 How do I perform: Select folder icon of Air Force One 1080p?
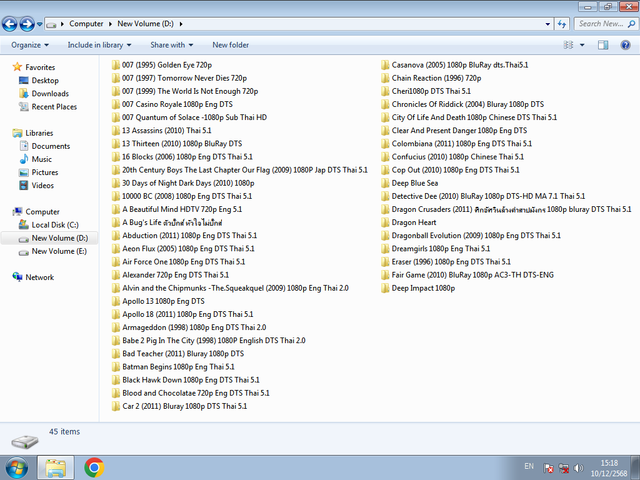[116, 262]
